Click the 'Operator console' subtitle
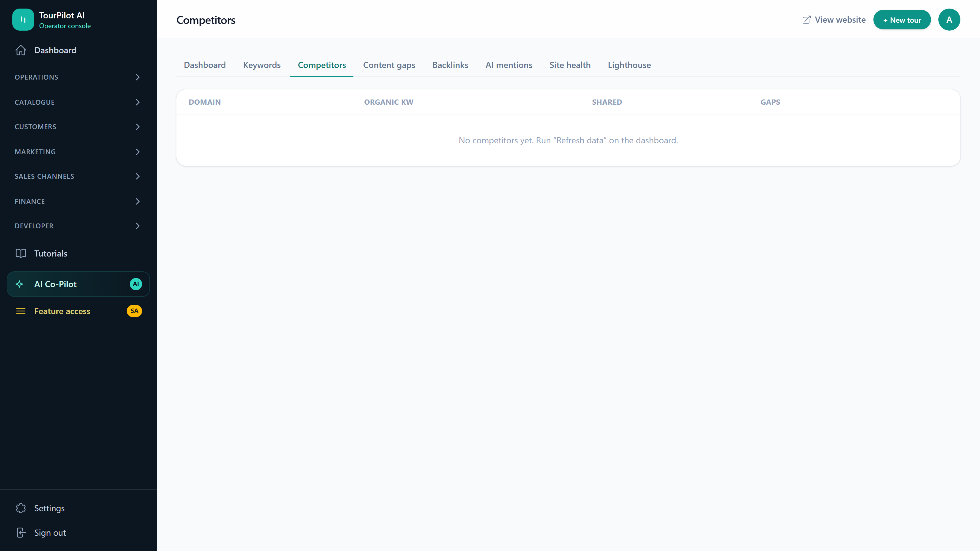980x551 pixels. pos(65,26)
